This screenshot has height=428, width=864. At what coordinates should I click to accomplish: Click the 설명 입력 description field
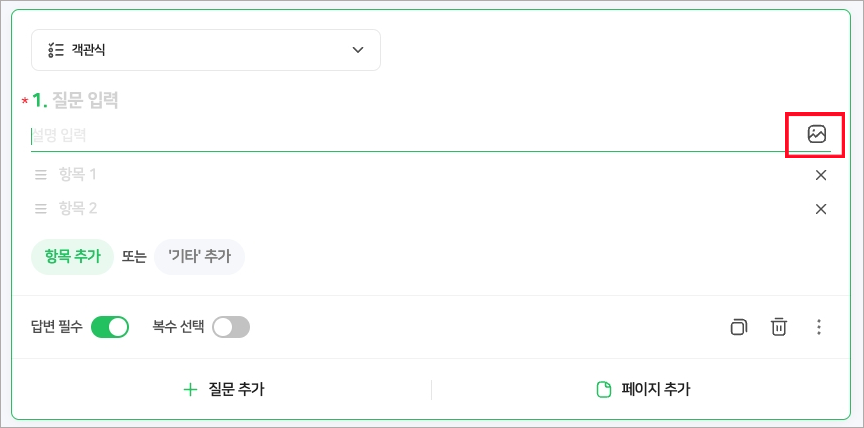(408, 135)
